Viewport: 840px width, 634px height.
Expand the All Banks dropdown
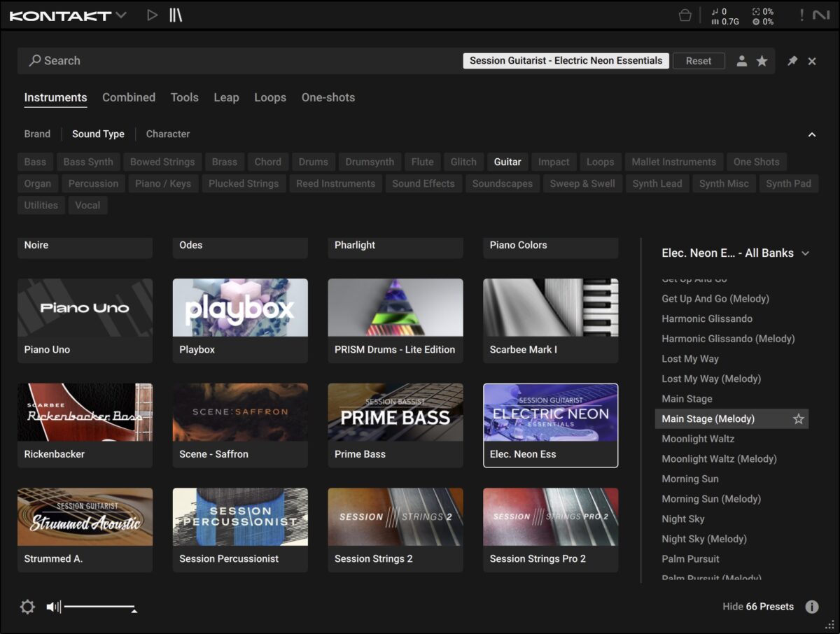pos(805,253)
